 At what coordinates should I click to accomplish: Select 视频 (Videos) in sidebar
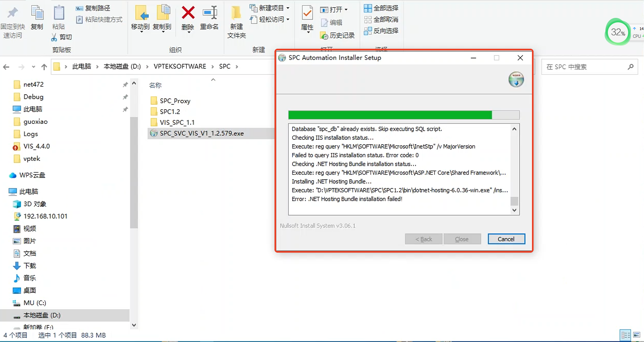point(29,229)
